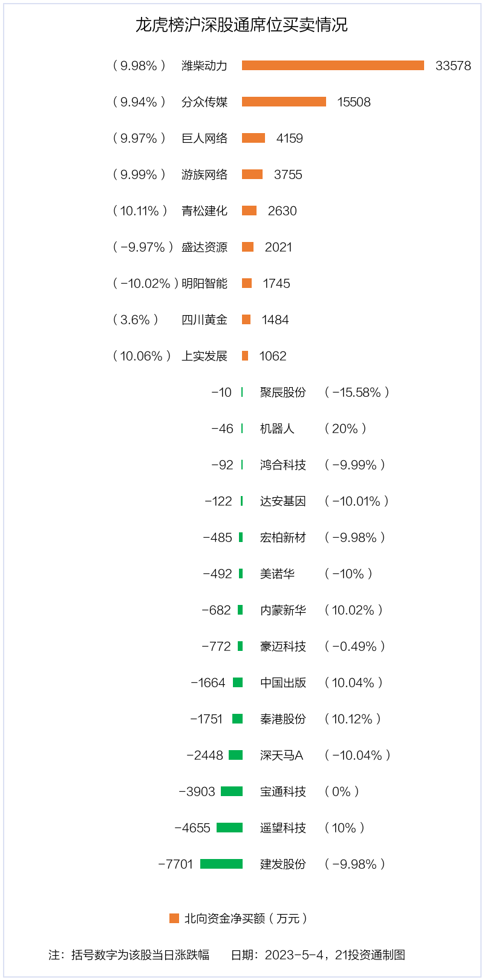Click the 建发股份 green bar
Viewport: 484px width, 980px height.
[x=221, y=864]
